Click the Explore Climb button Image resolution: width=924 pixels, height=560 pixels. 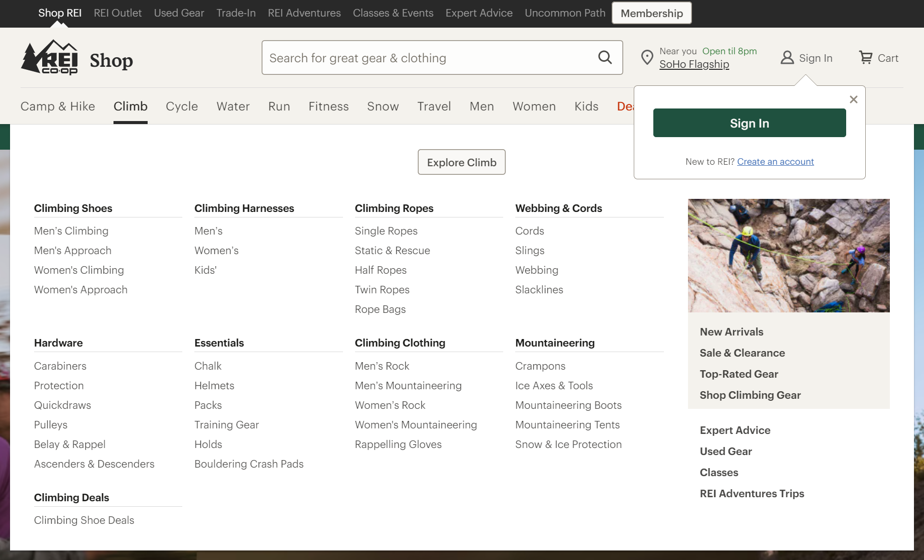[x=461, y=162]
